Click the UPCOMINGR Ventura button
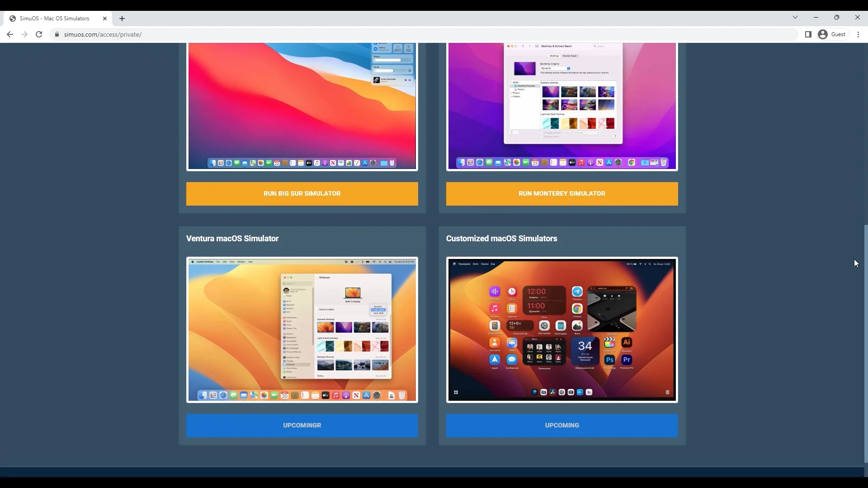Screen dimensions: 868x488 (x=302, y=425)
